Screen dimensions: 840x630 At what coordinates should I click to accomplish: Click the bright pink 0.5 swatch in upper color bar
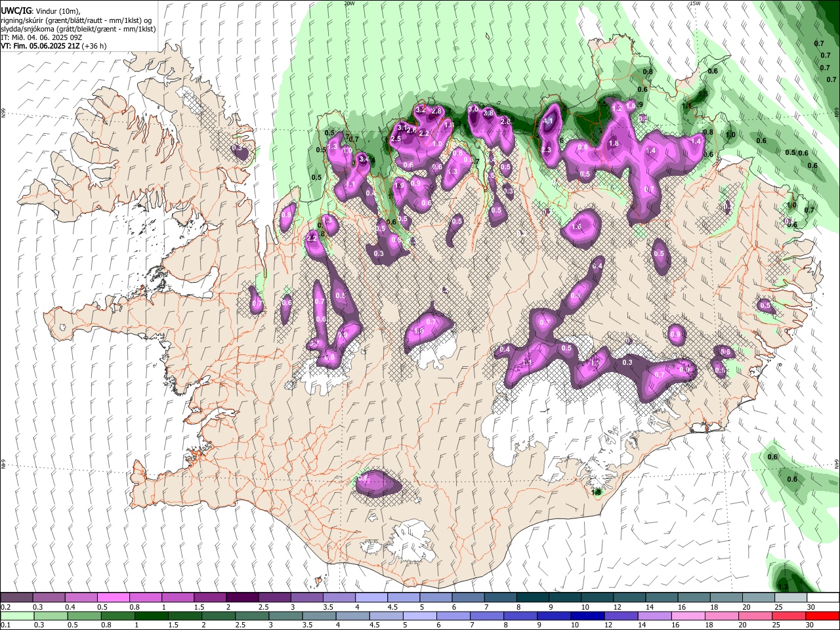113,598
